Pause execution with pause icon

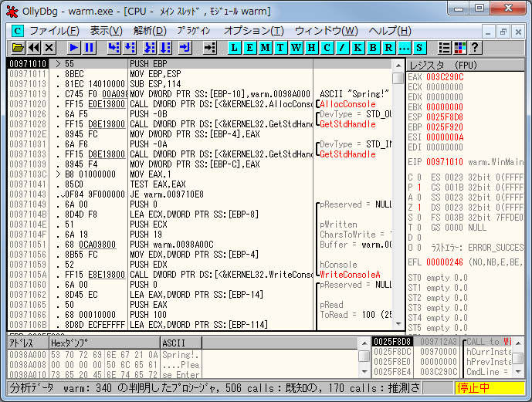(x=90, y=48)
